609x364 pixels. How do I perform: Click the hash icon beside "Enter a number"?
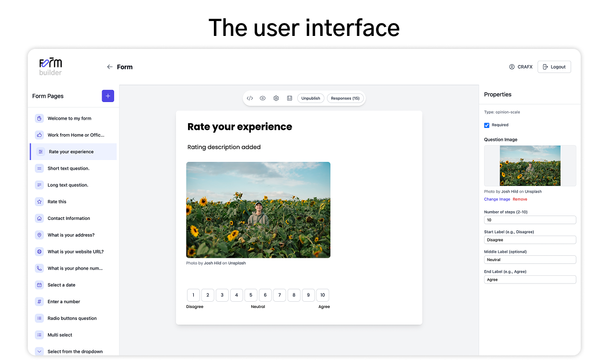pyautogui.click(x=39, y=301)
